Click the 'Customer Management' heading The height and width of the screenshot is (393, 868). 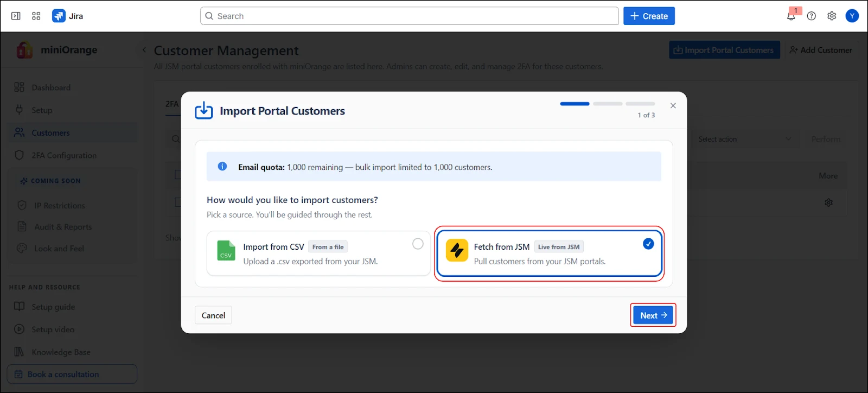(226, 50)
